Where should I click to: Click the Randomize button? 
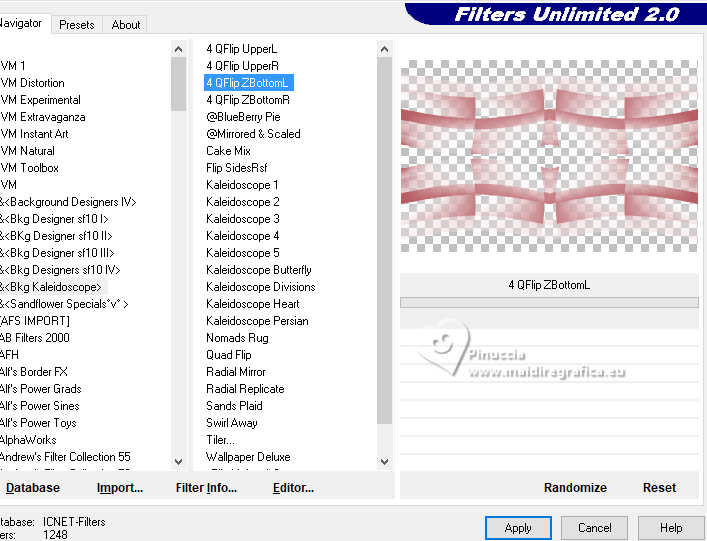click(x=575, y=487)
